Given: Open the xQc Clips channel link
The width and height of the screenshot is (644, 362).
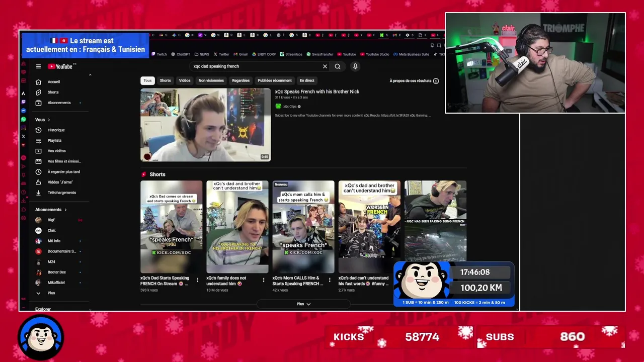Looking at the screenshot, I should click(289, 107).
